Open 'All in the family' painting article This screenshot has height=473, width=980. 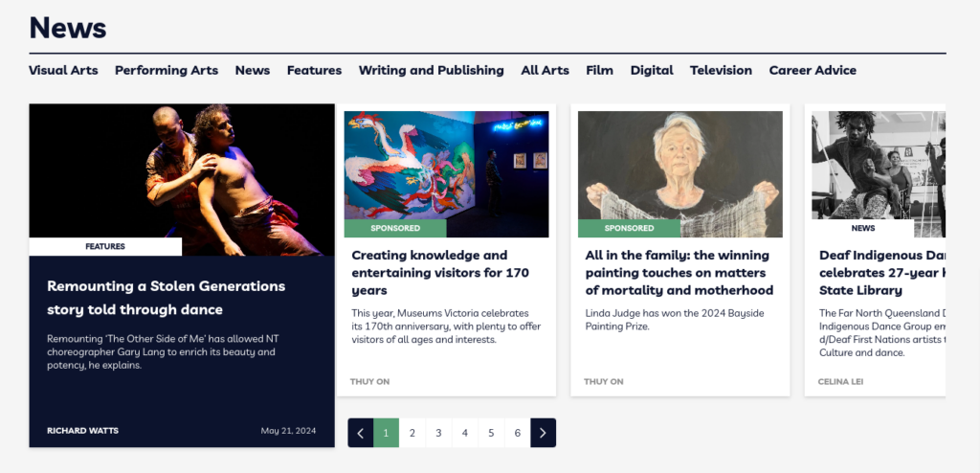coord(679,273)
